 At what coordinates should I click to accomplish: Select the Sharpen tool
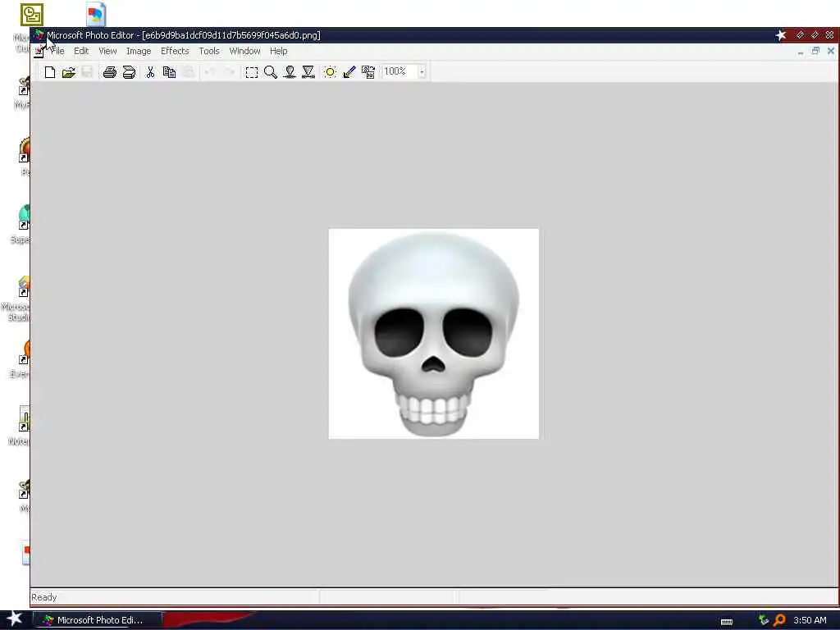(x=308, y=72)
